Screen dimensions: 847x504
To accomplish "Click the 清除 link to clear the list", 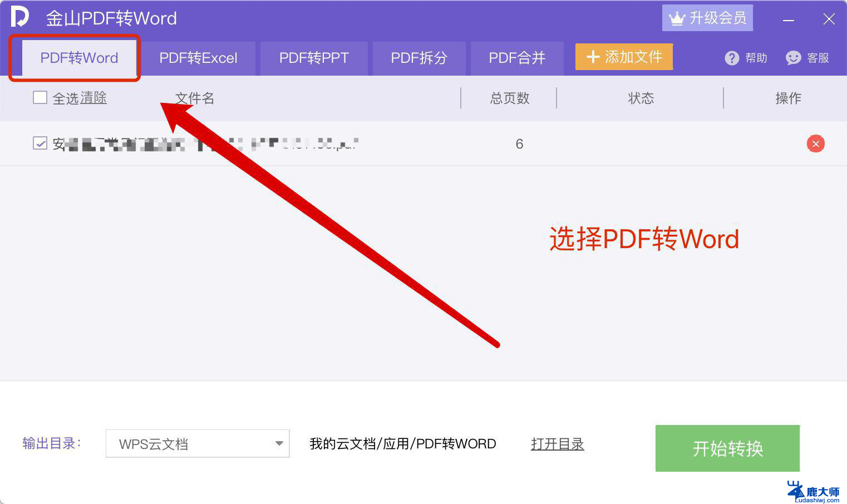I will pos(93,98).
